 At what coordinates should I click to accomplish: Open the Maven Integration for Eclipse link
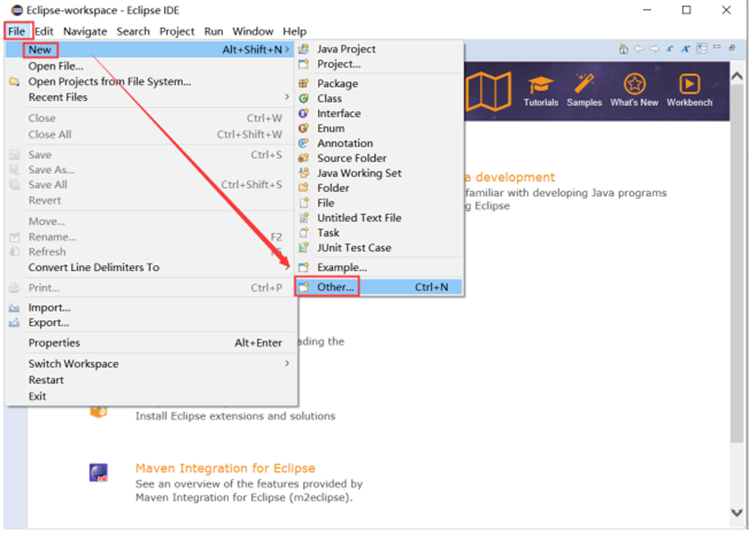(225, 468)
